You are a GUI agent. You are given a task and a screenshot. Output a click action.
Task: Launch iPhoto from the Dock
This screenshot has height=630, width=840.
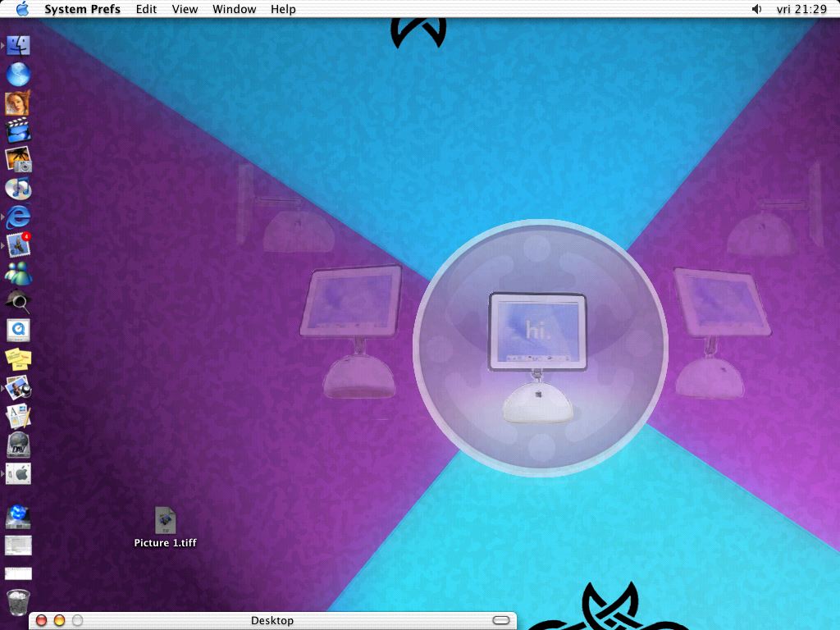18,160
